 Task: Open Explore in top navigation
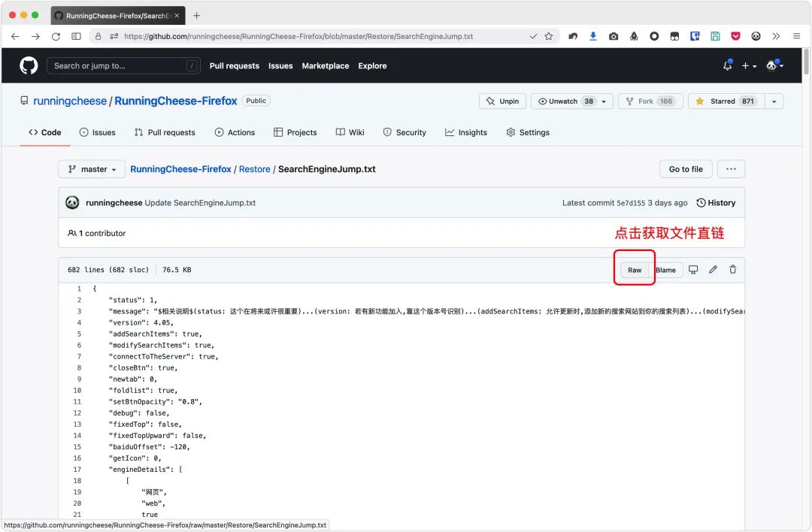pyautogui.click(x=372, y=65)
